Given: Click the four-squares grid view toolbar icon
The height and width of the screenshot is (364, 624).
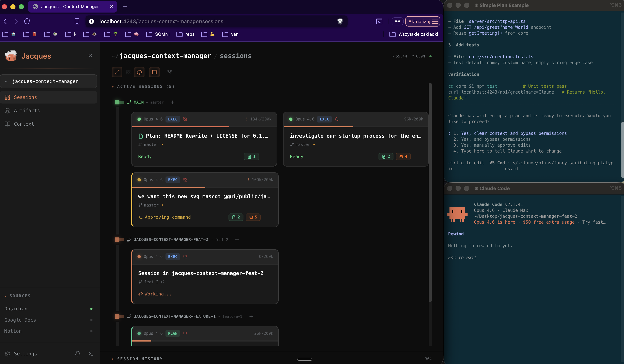Looking at the screenshot, I should point(128,72).
